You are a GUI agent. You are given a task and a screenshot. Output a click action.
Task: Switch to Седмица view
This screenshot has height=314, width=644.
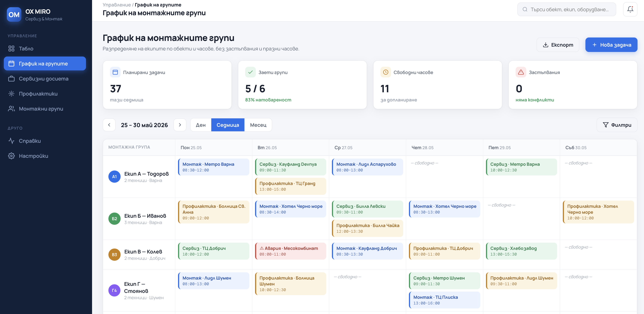pyautogui.click(x=228, y=125)
